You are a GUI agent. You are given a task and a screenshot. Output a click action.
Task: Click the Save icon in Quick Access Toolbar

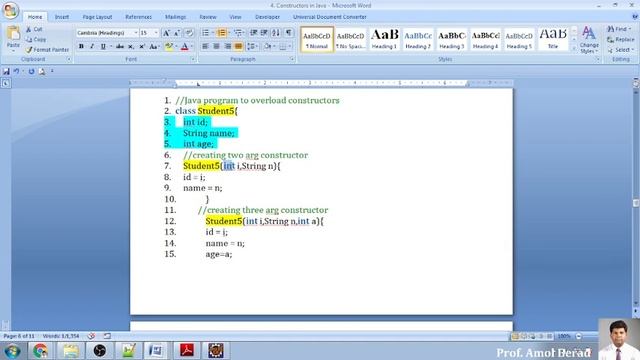click(6, 71)
